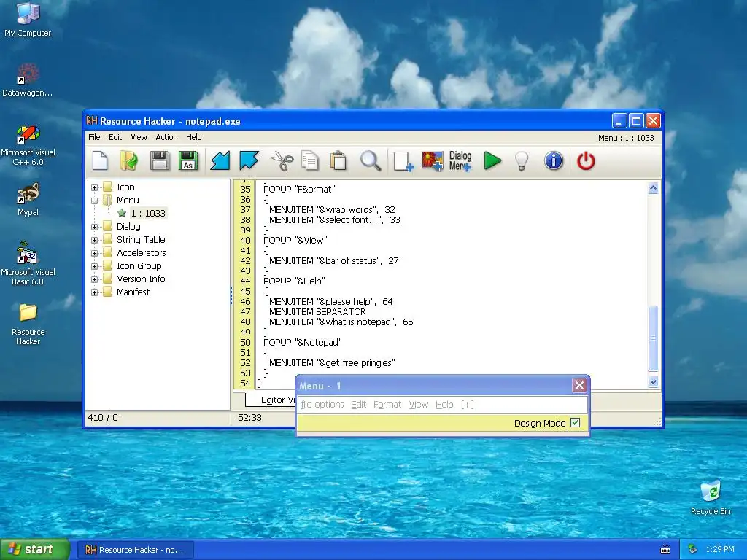This screenshot has height=560, width=747.
Task: Open the Help menu in Resource Hacker
Action: (194, 137)
